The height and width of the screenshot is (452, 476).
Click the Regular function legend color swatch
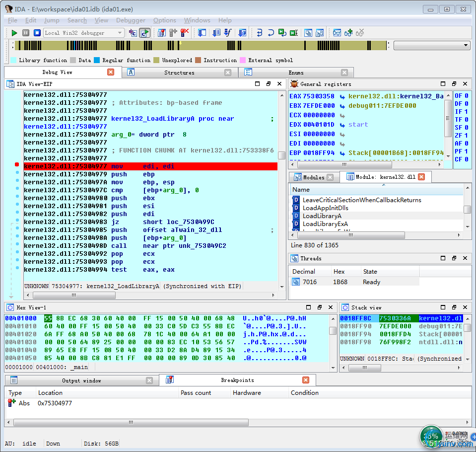pyautogui.click(x=97, y=60)
